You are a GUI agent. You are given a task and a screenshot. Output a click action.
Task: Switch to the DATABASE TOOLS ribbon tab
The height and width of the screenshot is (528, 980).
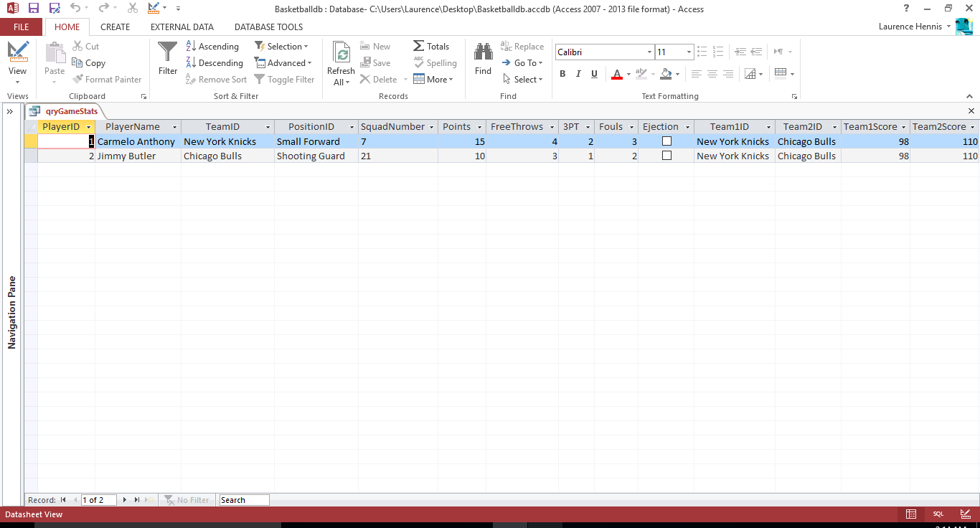click(x=269, y=27)
